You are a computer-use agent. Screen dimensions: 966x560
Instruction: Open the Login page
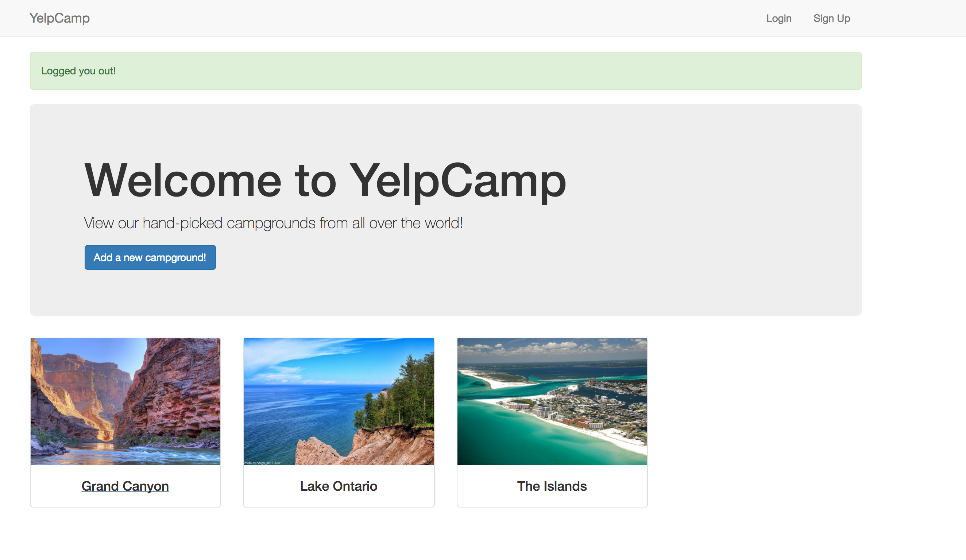778,18
